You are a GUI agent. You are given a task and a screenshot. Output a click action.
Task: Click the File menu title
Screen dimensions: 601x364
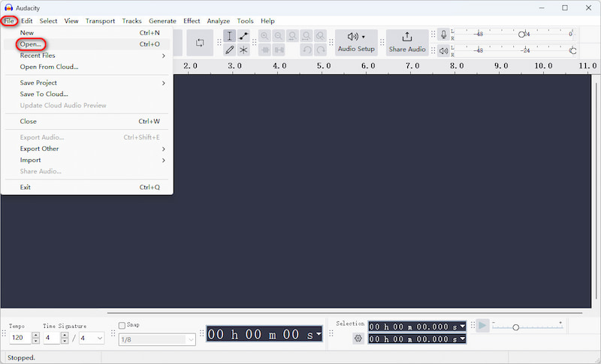click(x=9, y=21)
